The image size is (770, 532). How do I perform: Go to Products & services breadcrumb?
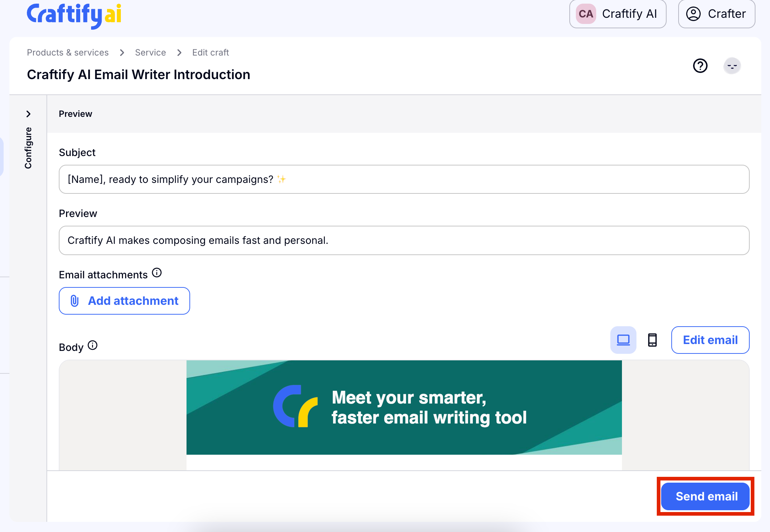67,53
